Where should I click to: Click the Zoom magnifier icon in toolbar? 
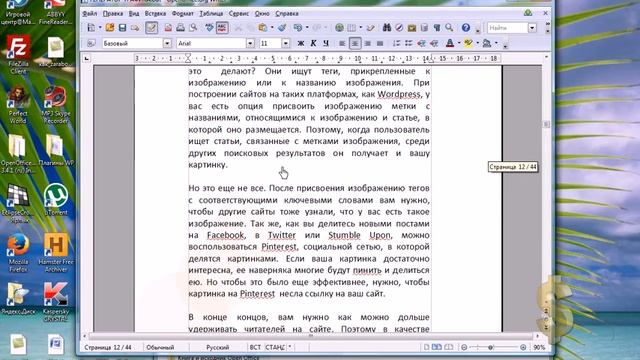(x=449, y=28)
